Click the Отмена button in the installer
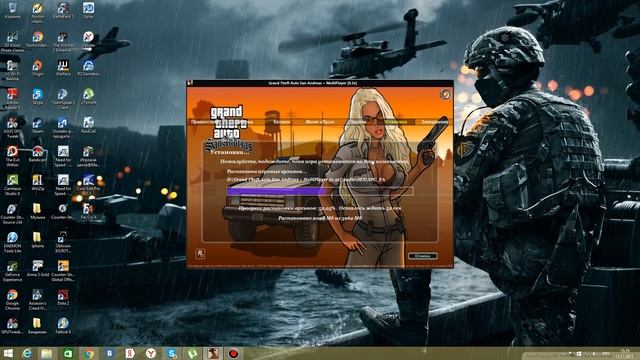 click(x=423, y=256)
